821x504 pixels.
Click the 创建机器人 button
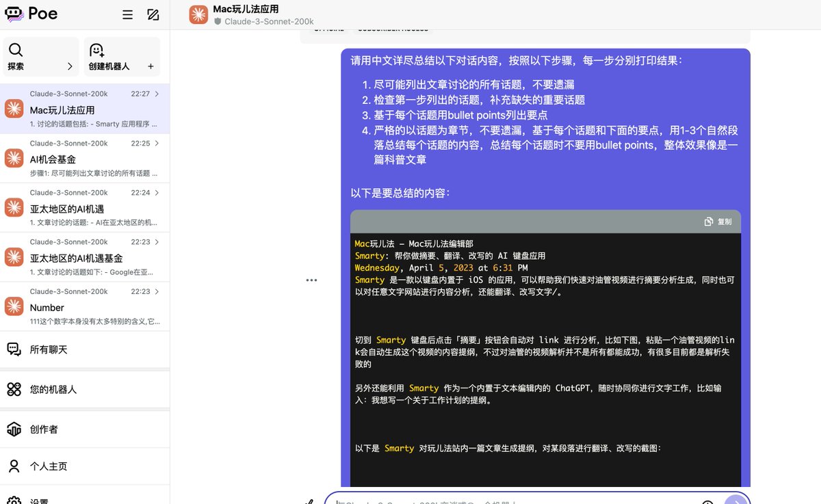point(122,57)
